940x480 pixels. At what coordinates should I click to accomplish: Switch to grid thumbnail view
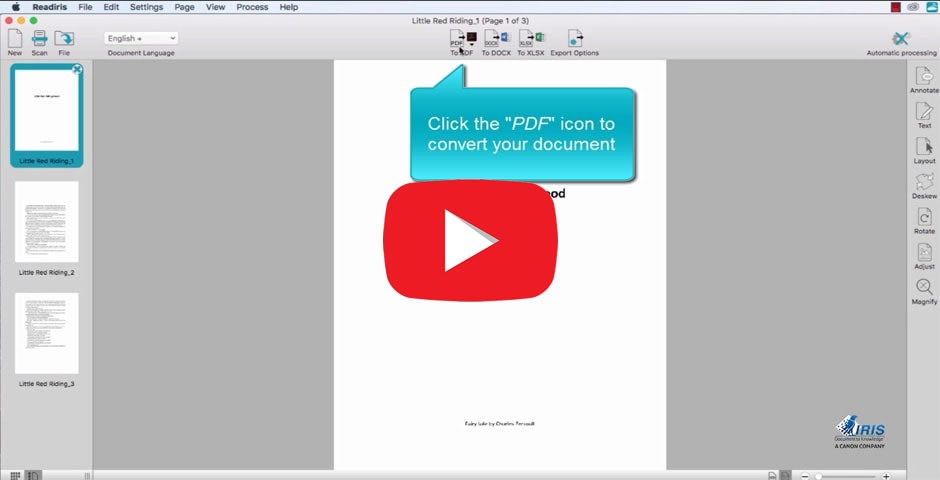point(16,476)
